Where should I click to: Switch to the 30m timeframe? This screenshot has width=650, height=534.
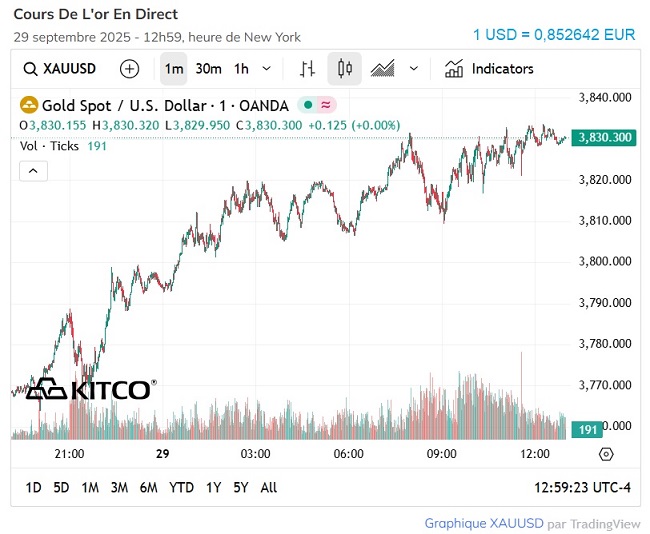click(x=208, y=69)
